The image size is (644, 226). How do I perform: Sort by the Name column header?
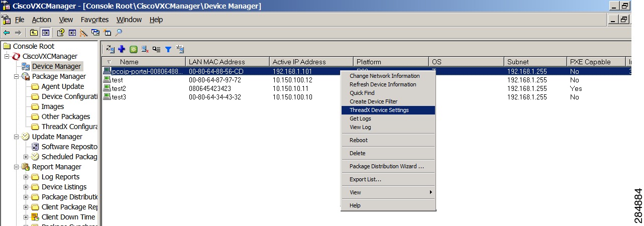144,62
